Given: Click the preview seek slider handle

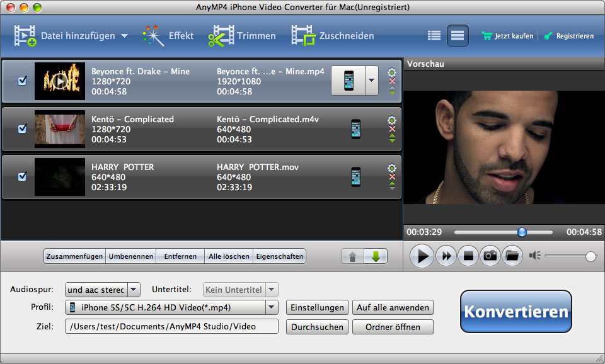Looking at the screenshot, I should (x=522, y=232).
